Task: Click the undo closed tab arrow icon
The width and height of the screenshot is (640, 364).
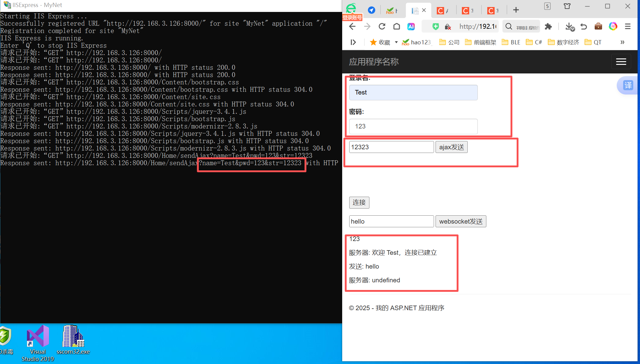Action: tap(584, 27)
